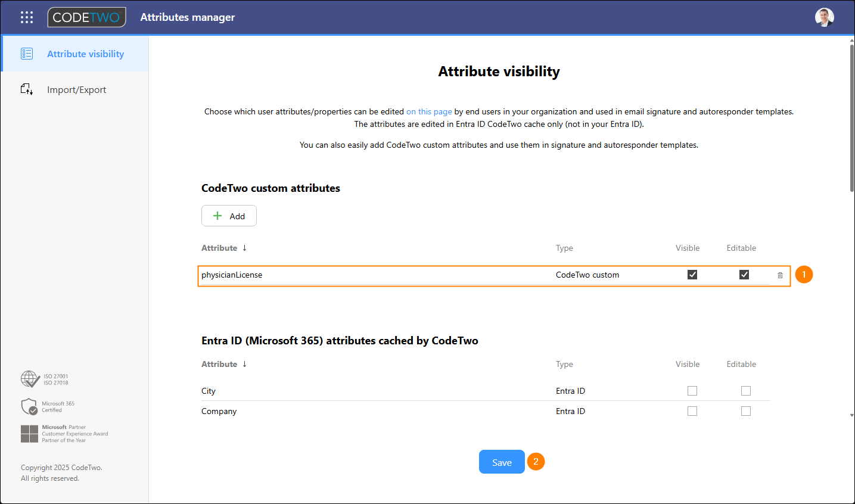The height and width of the screenshot is (504, 855).
Task: Sort custom attributes by Attribute column arrow
Action: 244,248
